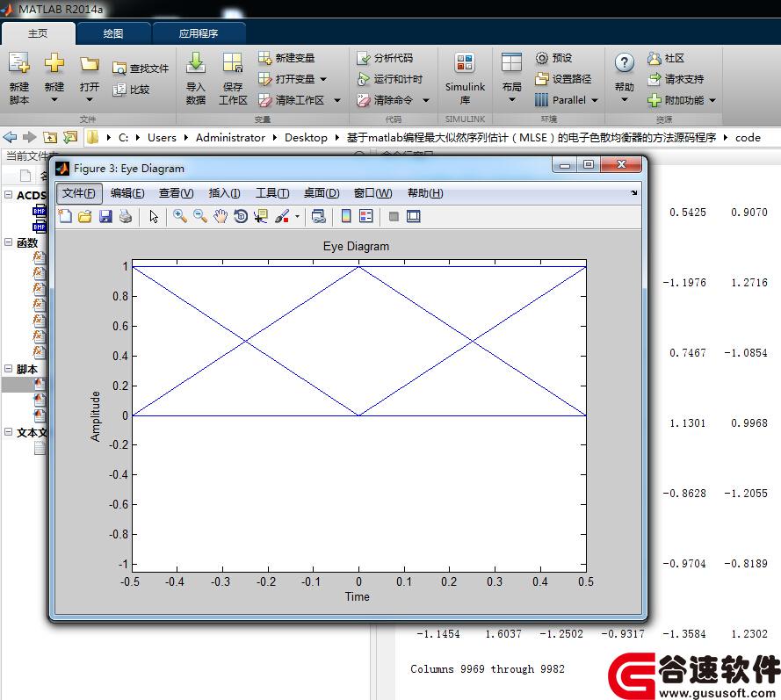This screenshot has width=781, height=700.
Task: Open the Simulink 库 library icon
Action: coord(465,63)
